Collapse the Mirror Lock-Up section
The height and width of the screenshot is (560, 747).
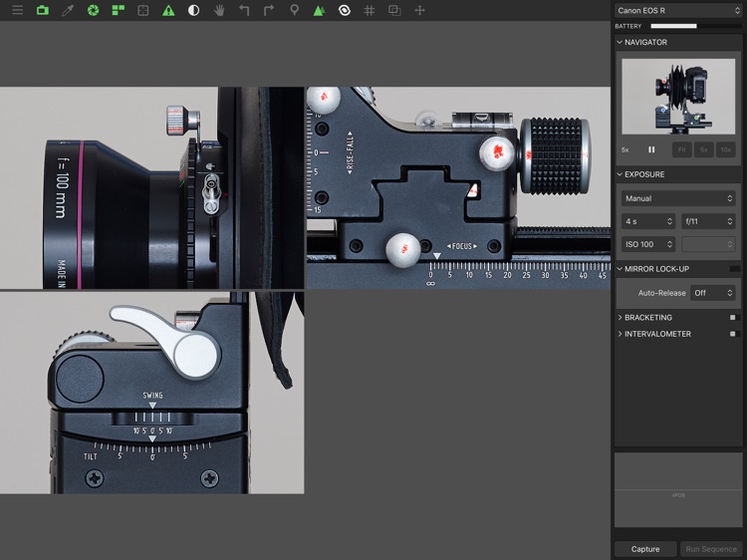tap(620, 269)
